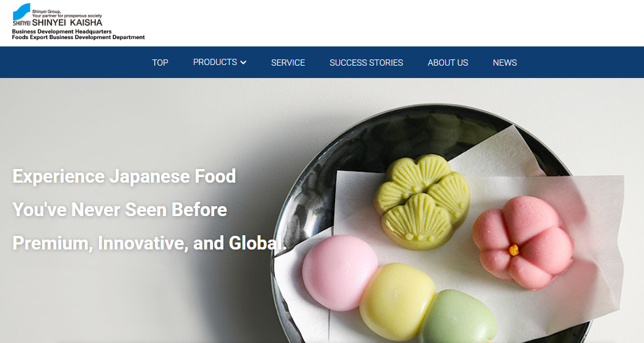
Task: Click the 'Experience Japanese Food' headline
Action: (124, 176)
